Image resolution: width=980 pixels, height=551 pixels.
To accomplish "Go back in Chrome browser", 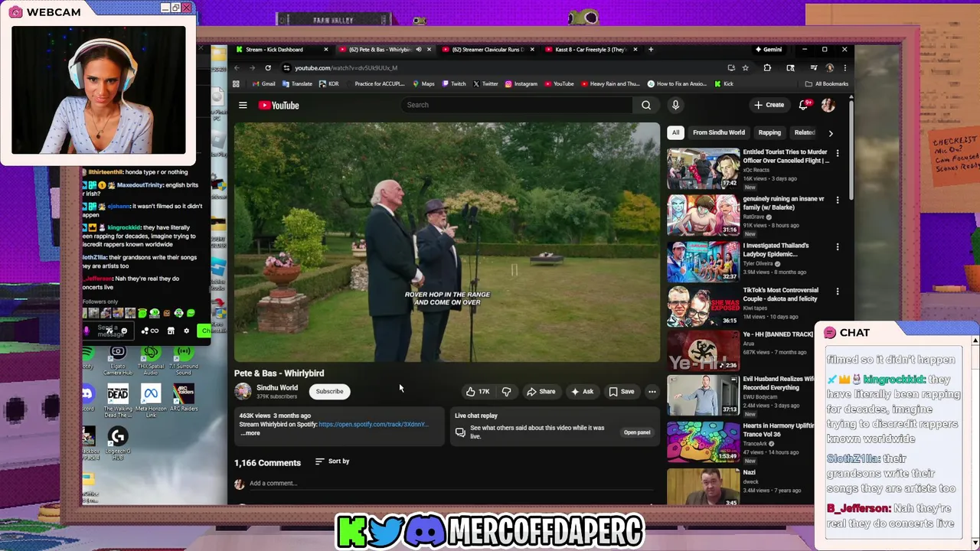I will coord(237,67).
